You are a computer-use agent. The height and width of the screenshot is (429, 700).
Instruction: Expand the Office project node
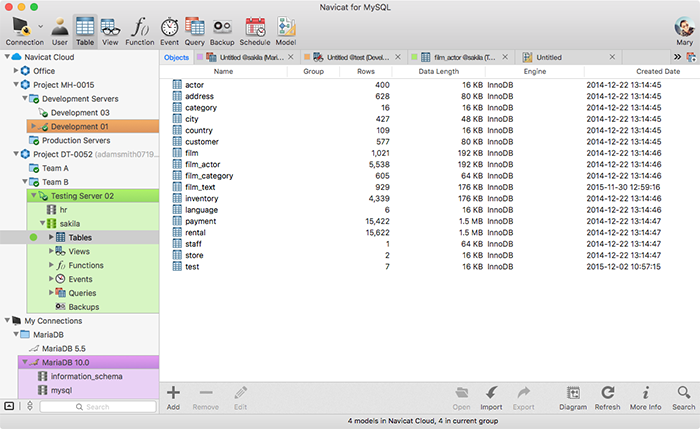[16, 71]
